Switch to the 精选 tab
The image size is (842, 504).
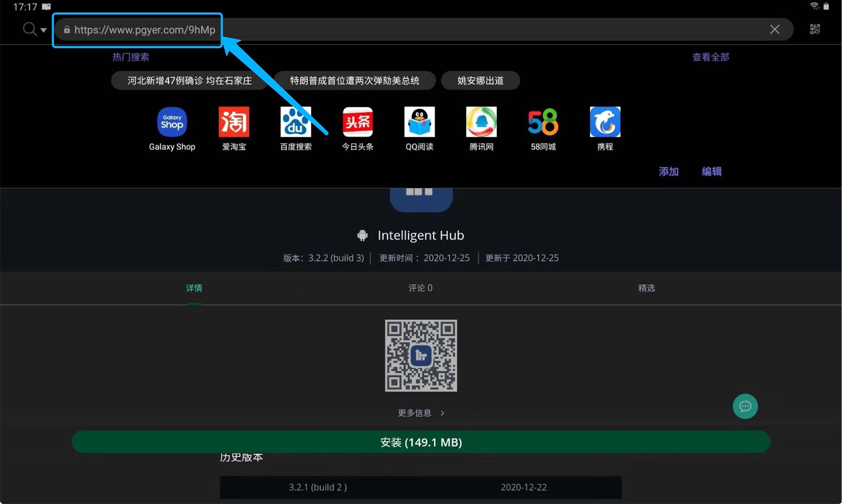coord(646,288)
